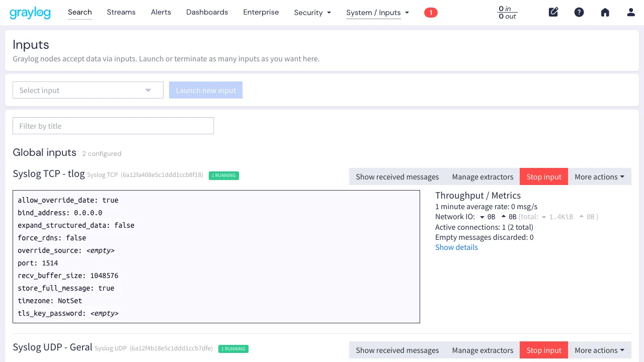Expand the System / Inputs menu
644x362 pixels.
click(x=377, y=13)
